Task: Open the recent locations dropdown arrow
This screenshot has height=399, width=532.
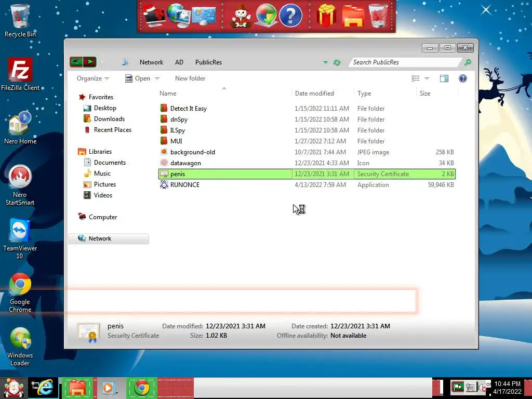Action: (102, 62)
